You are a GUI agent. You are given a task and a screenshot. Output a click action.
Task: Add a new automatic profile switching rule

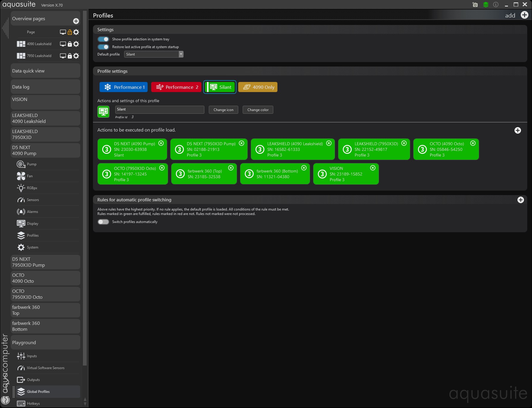520,200
